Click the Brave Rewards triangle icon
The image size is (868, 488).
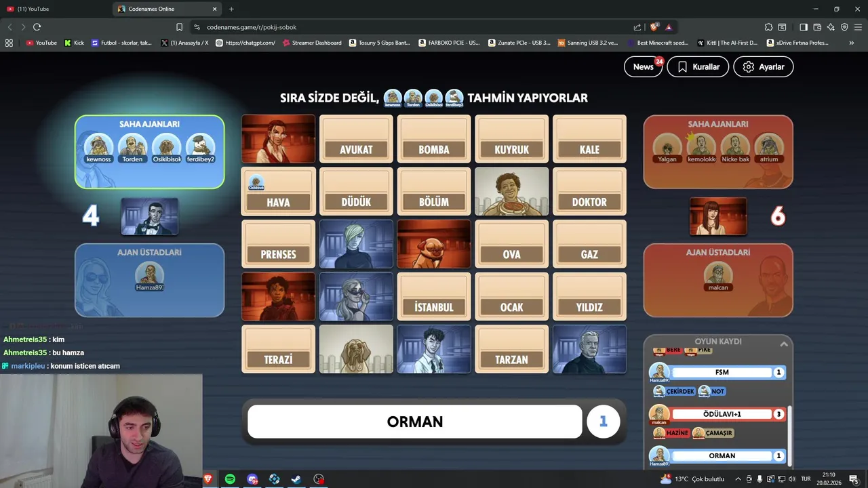tap(669, 27)
